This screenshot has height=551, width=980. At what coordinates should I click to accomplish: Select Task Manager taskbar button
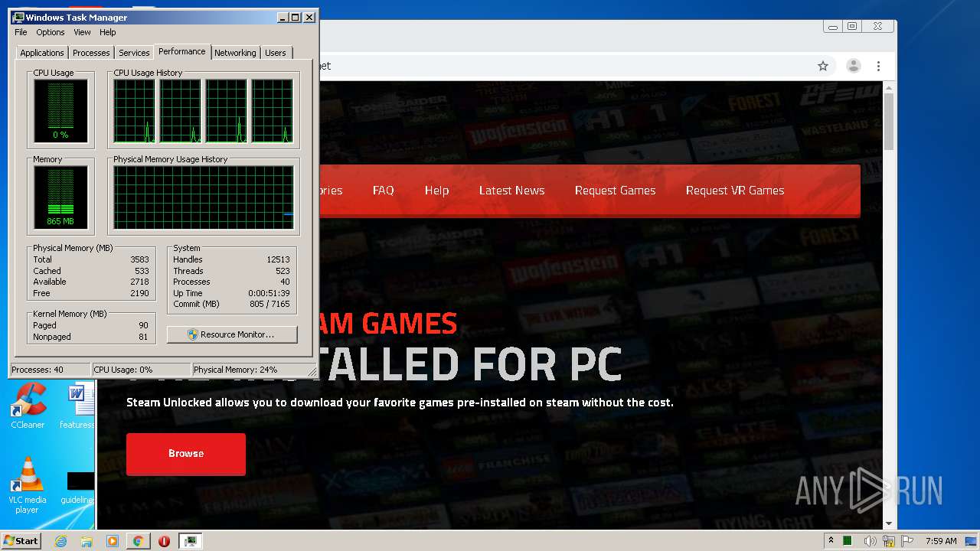pyautogui.click(x=190, y=541)
